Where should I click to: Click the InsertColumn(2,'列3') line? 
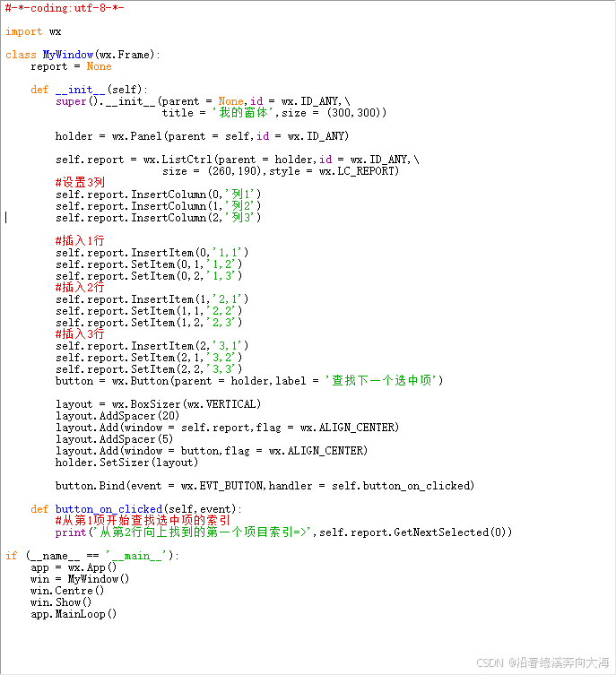[x=158, y=218]
